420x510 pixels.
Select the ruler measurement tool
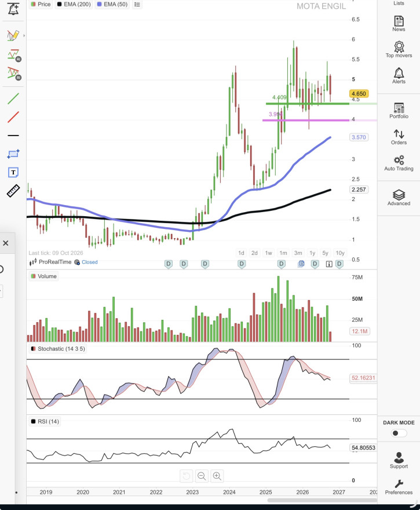tap(13, 191)
